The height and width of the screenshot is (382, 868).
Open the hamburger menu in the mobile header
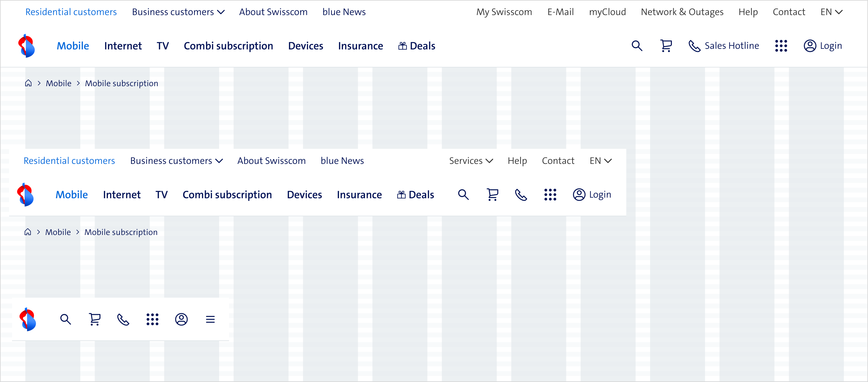210,319
